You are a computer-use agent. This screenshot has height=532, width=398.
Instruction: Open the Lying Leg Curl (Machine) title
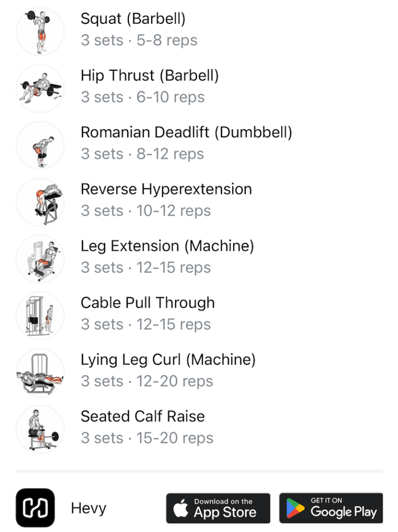click(168, 360)
